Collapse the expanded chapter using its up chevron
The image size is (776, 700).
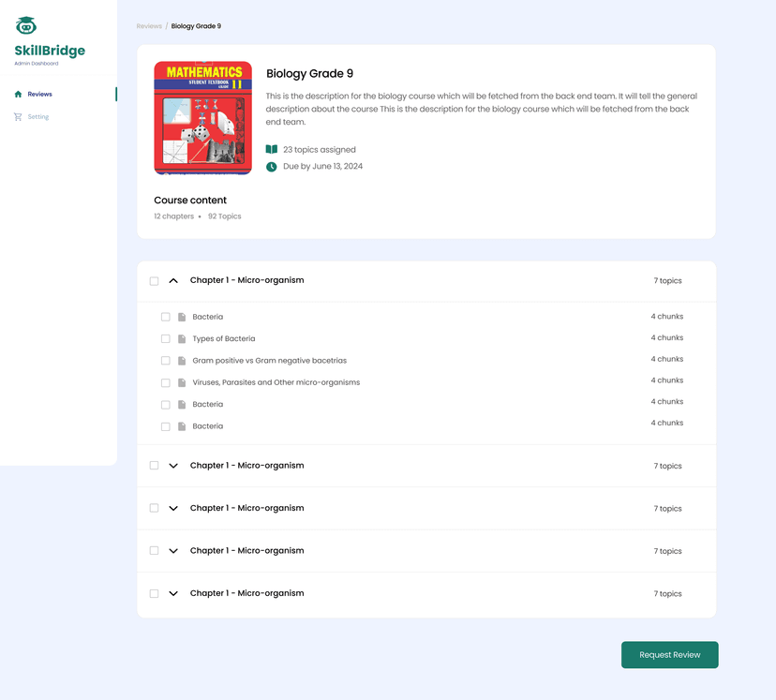point(173,280)
